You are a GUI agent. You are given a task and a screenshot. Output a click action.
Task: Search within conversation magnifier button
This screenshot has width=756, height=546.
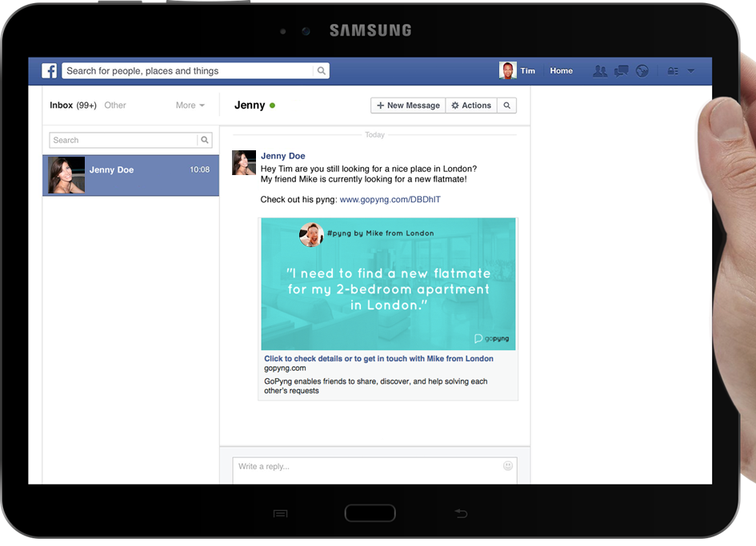506,106
